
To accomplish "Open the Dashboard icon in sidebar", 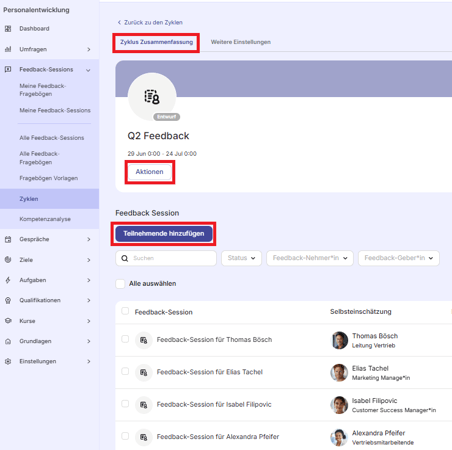I will 8,29.
